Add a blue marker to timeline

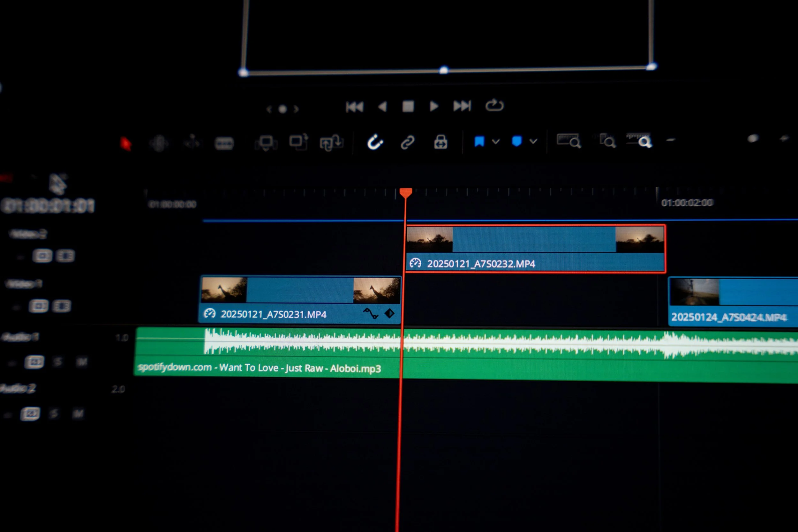[x=516, y=141]
